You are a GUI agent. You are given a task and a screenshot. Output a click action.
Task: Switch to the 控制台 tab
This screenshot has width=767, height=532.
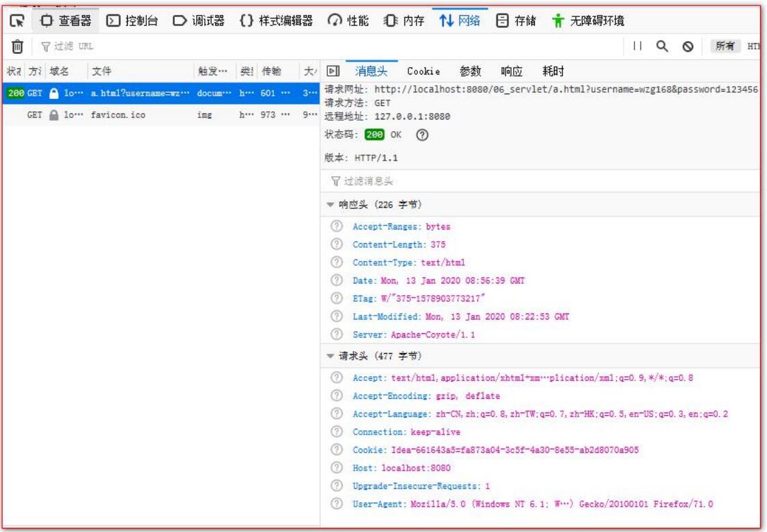point(133,20)
